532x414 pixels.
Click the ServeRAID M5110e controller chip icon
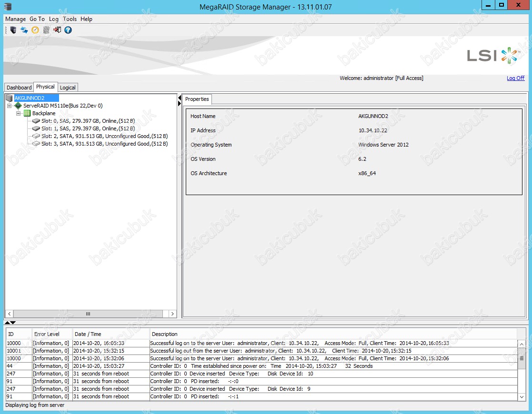(18, 106)
